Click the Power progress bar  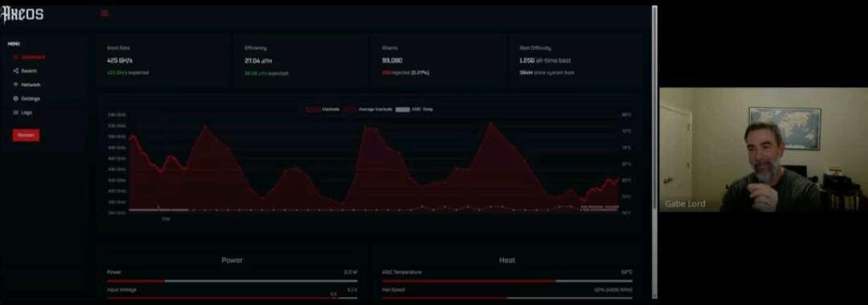tap(232, 281)
